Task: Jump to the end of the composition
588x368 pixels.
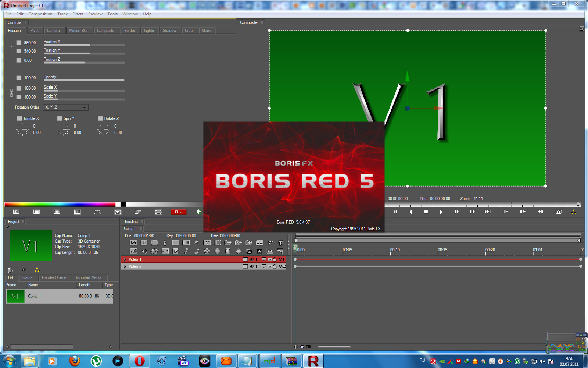Action: pos(487,212)
